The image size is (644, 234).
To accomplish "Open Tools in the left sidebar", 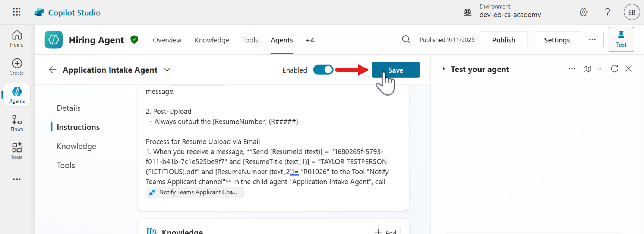I will pos(17,151).
